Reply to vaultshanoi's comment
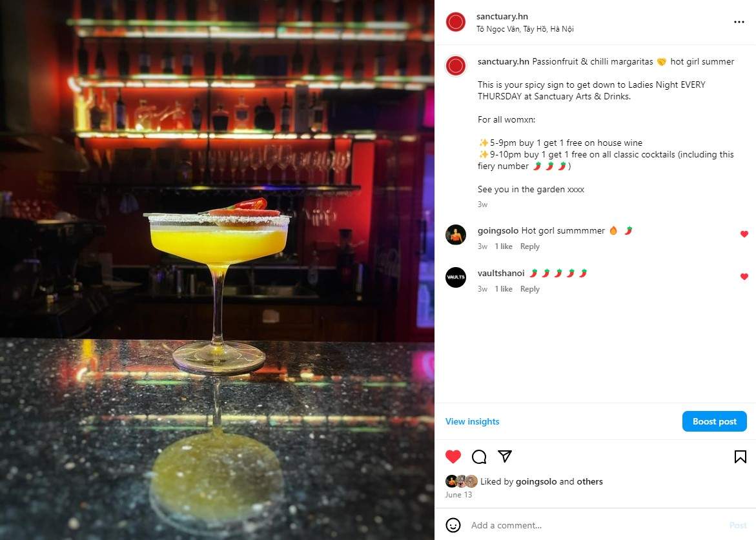Image resolution: width=756 pixels, height=540 pixels. click(x=529, y=289)
